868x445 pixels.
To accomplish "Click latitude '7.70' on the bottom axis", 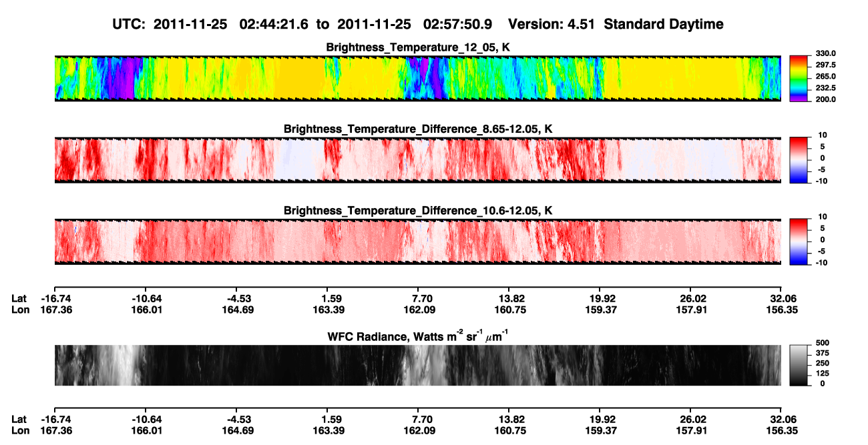I will coord(419,419).
